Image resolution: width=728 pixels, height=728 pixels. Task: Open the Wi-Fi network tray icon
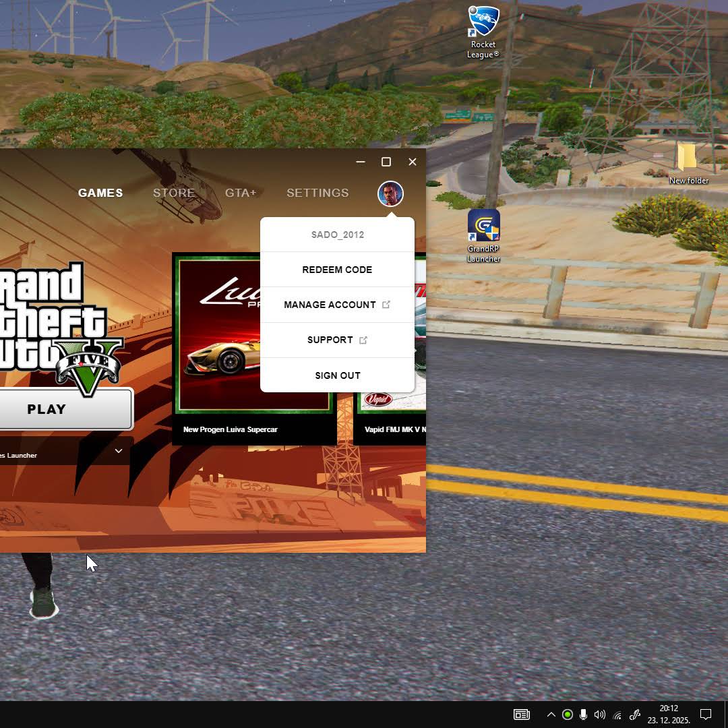click(617, 715)
